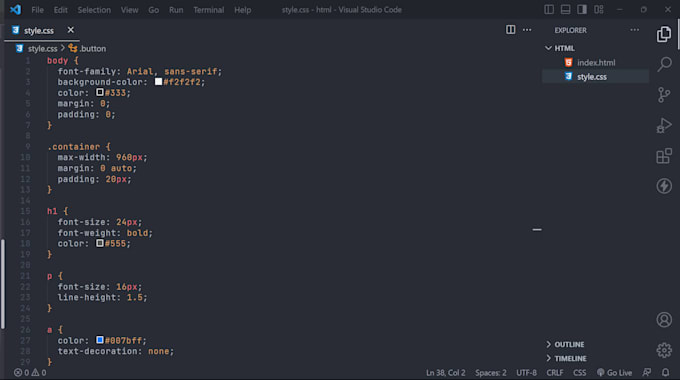Open the Edit menu
The width and height of the screenshot is (680, 380).
pyautogui.click(x=60, y=10)
